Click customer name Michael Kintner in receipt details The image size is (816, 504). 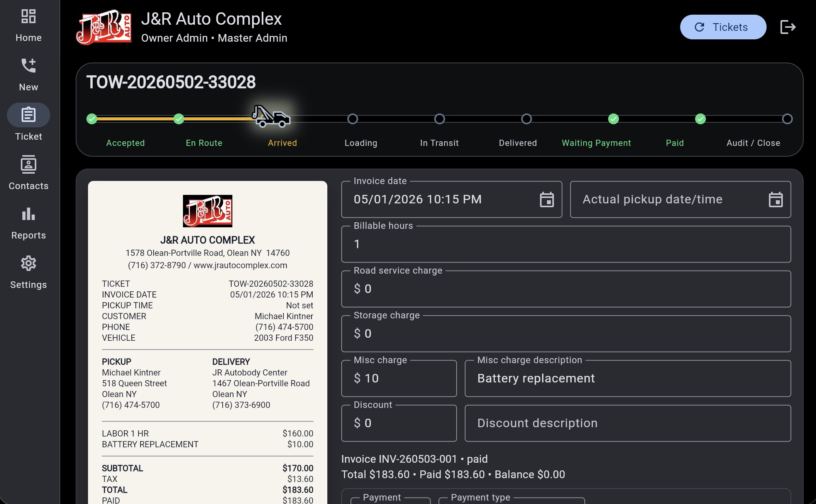[x=284, y=316]
